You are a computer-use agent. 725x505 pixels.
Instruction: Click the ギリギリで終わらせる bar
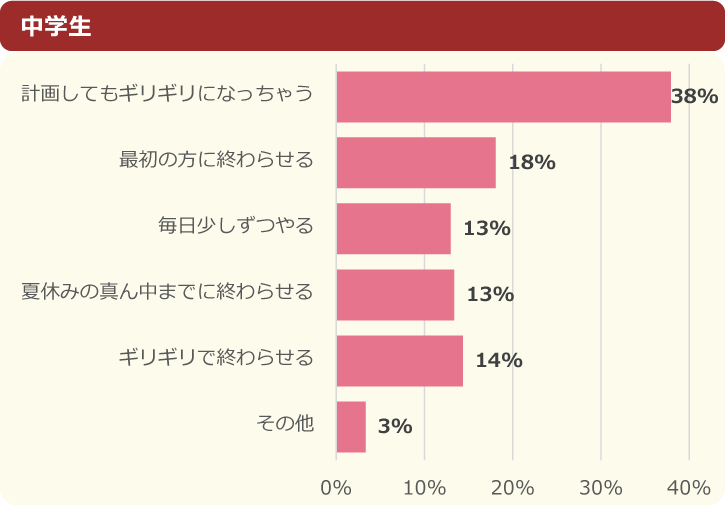pos(399,361)
